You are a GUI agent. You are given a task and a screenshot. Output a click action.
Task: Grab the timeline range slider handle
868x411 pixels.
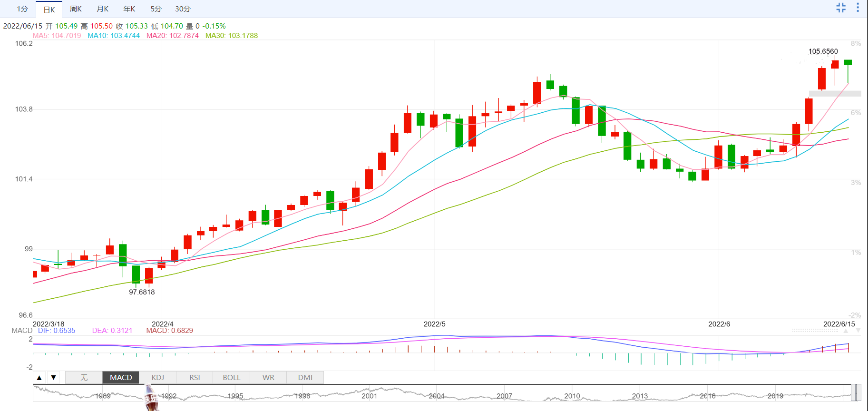(856, 393)
